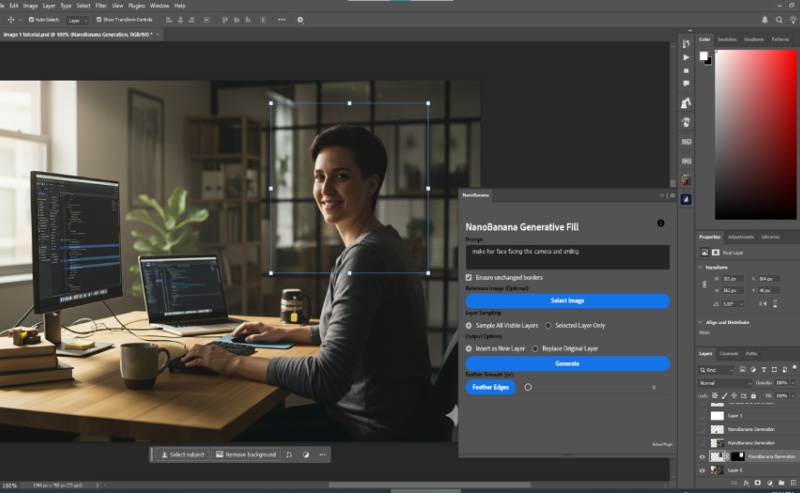Viewport: 800px width, 493px height.
Task: Open the Filter menu
Action: pyautogui.click(x=101, y=5)
